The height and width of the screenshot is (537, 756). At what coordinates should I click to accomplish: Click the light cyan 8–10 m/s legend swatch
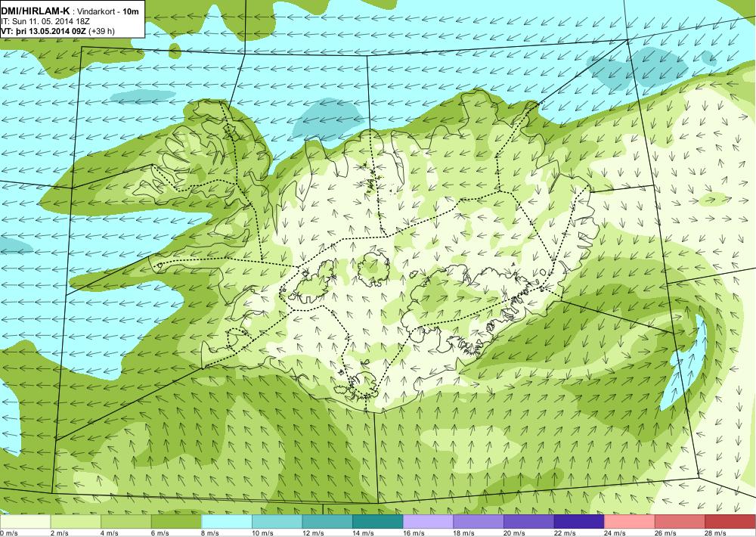coord(227,522)
